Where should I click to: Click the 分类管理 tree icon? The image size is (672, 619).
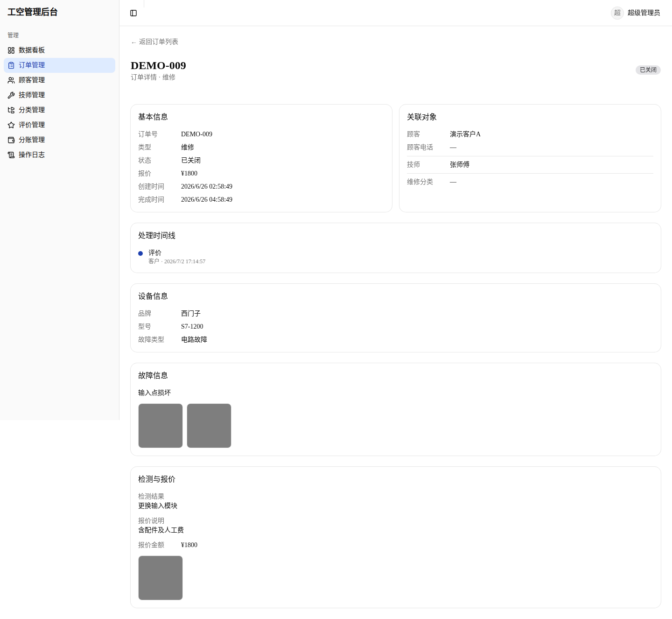tap(11, 110)
